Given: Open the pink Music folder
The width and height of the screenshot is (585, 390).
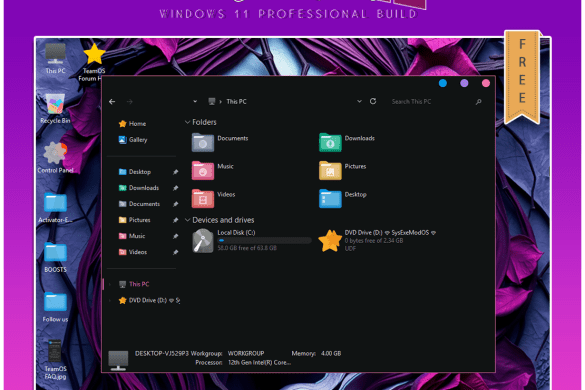Looking at the screenshot, I should (203, 170).
